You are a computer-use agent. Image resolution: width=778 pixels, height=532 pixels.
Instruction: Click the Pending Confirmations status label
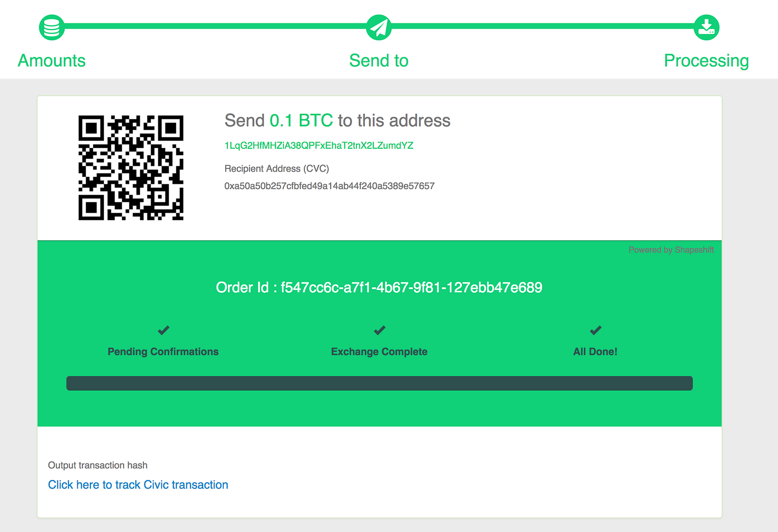pyautogui.click(x=163, y=352)
